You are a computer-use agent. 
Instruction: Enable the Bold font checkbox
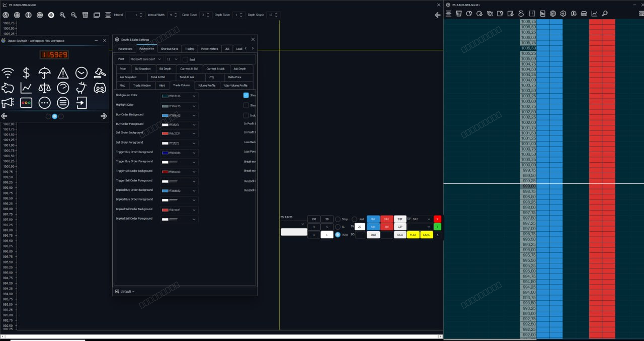(185, 59)
